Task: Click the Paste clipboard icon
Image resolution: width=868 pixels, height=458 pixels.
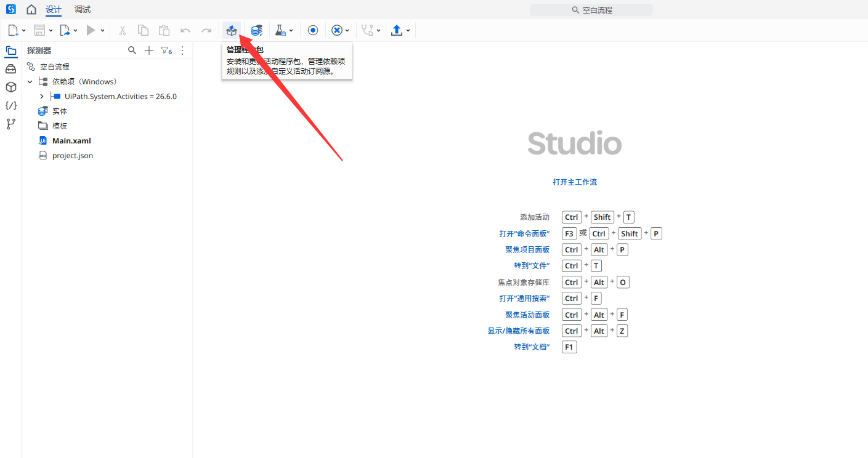Action: coord(164,30)
